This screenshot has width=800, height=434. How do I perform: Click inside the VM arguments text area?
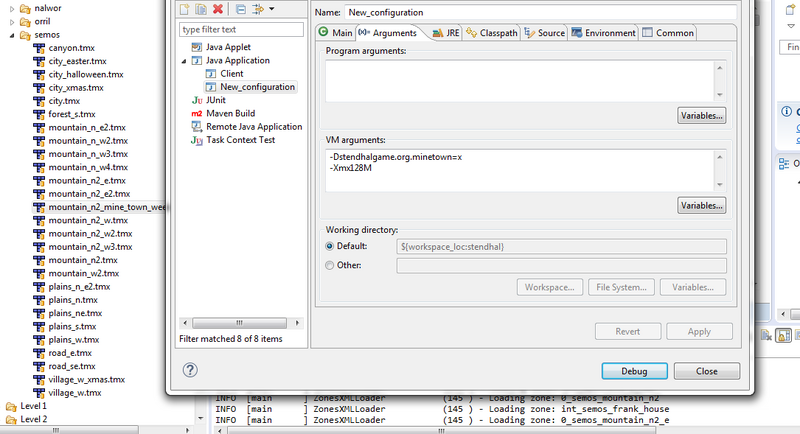[x=518, y=170]
